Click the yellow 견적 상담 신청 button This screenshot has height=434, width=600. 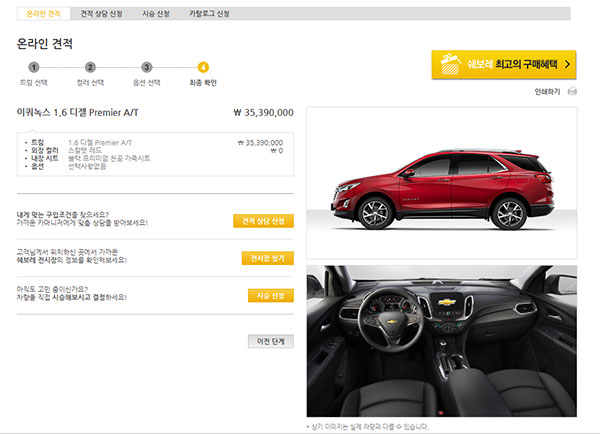tap(263, 221)
